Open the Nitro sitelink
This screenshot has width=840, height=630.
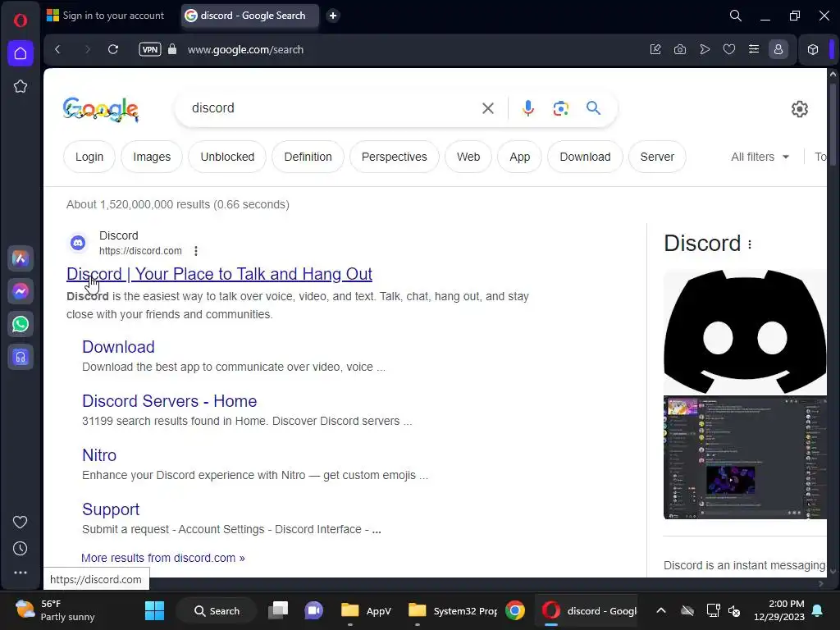click(x=99, y=454)
